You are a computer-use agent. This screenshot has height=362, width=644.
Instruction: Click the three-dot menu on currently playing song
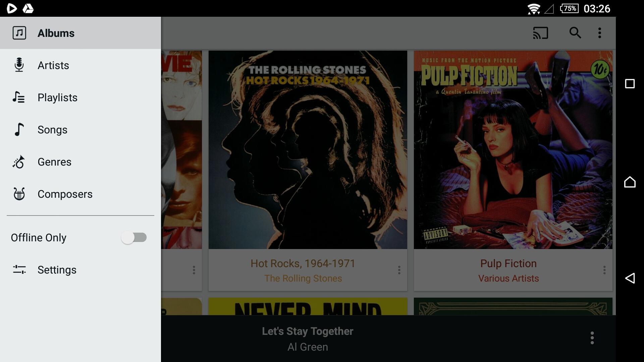592,339
